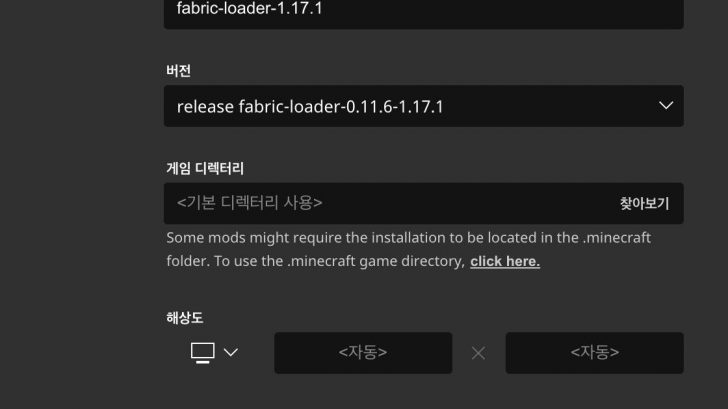The height and width of the screenshot is (409, 728).
Task: Expand the chevron beside the monitor icon
Action: coord(231,352)
